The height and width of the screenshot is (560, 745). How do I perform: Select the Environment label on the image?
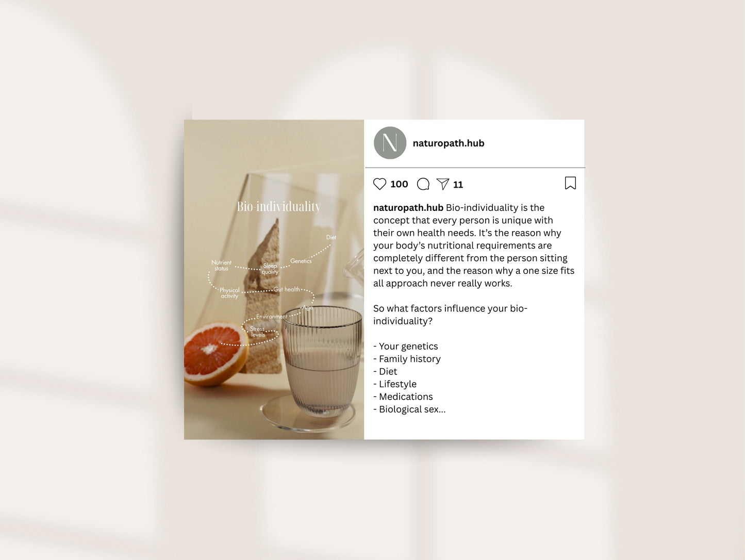272,317
